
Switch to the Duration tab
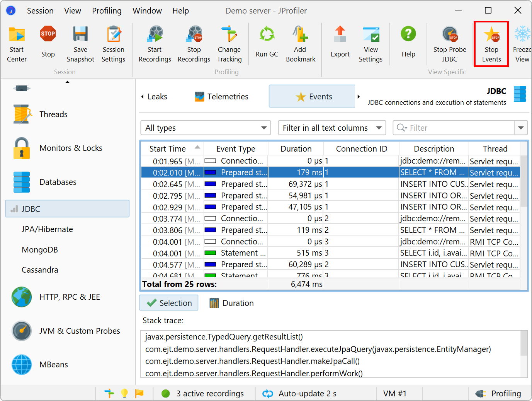[231, 303]
